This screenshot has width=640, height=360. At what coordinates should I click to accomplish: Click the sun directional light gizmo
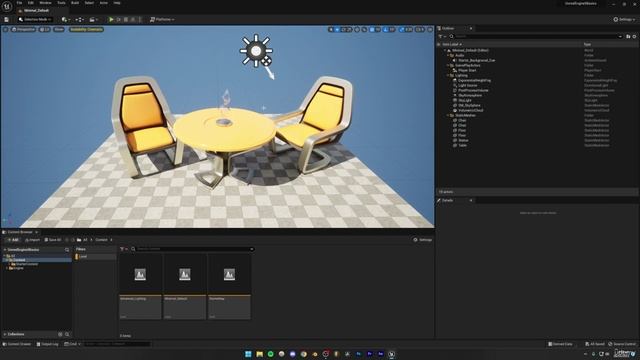[256, 51]
